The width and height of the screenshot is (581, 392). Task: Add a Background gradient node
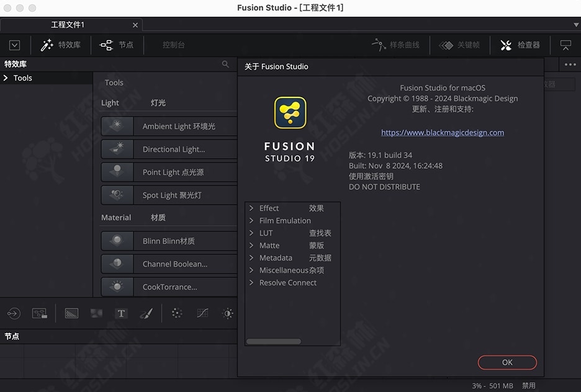coord(71,313)
